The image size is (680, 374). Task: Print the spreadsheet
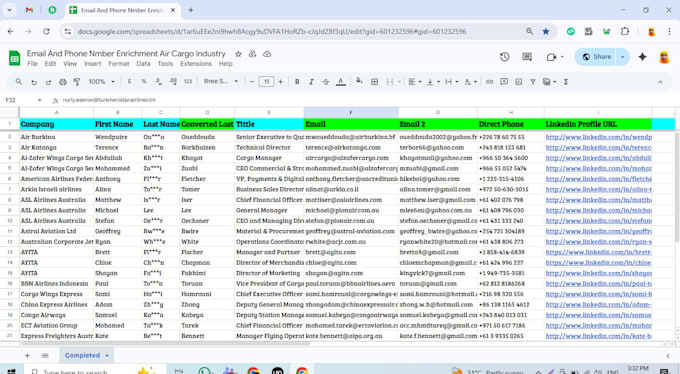coord(63,82)
